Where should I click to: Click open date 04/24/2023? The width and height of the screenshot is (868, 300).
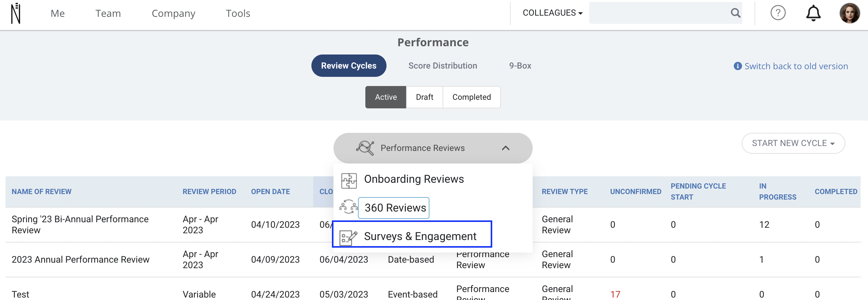tap(275, 294)
